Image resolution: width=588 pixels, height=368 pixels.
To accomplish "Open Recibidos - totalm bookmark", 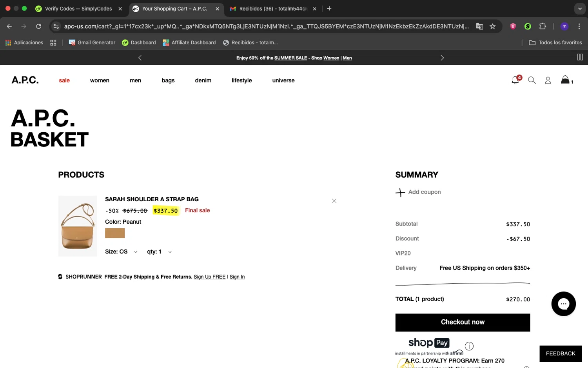I will [x=250, y=42].
